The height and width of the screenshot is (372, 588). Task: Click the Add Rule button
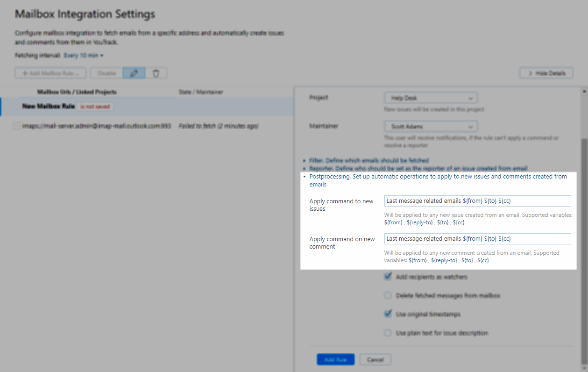click(335, 359)
